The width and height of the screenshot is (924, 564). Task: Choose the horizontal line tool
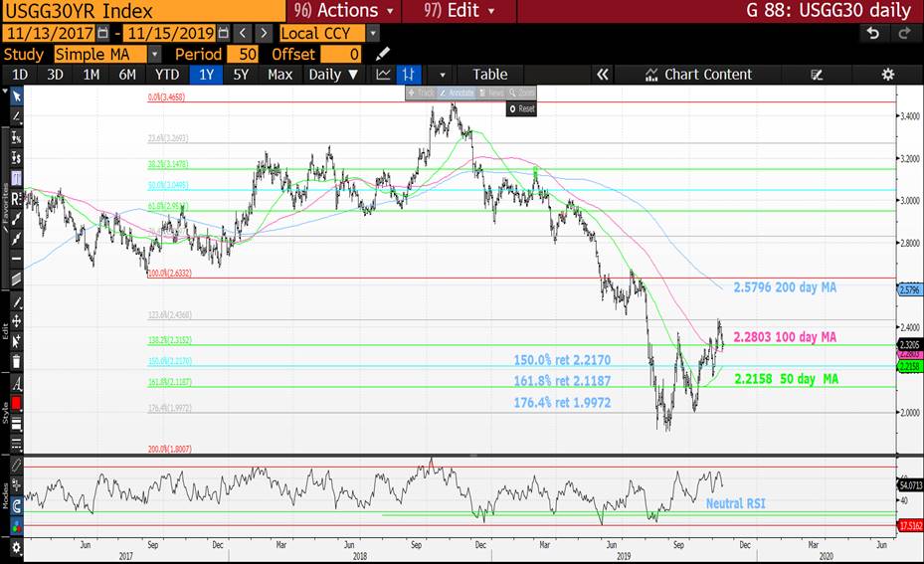coord(16,259)
